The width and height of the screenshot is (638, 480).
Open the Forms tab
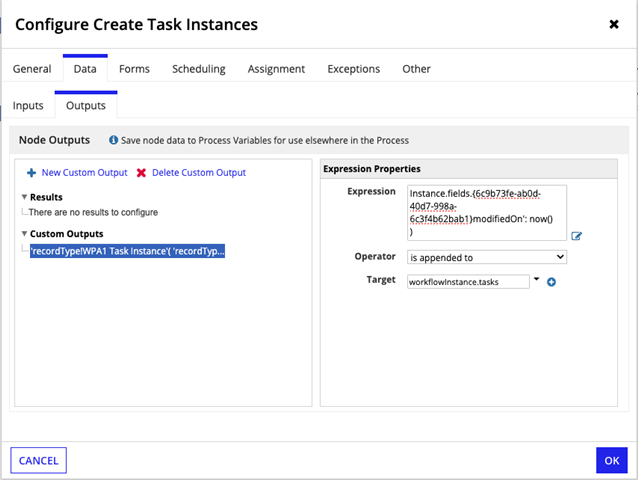(x=134, y=69)
